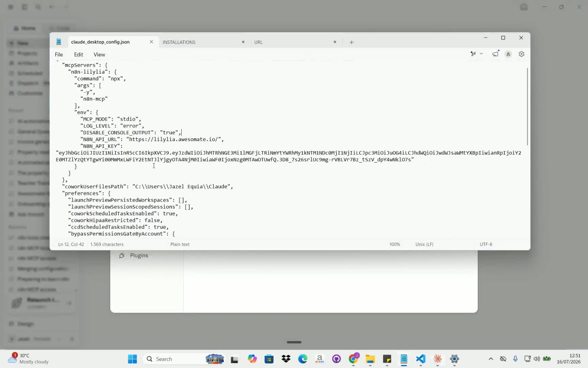
Task: Click the Notepad app icon in title bar
Action: [x=59, y=42]
